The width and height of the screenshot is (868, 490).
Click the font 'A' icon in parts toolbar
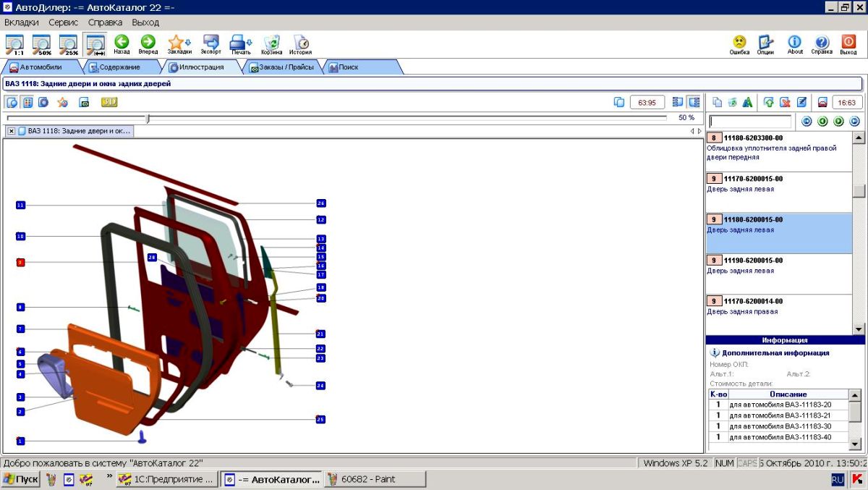[748, 102]
